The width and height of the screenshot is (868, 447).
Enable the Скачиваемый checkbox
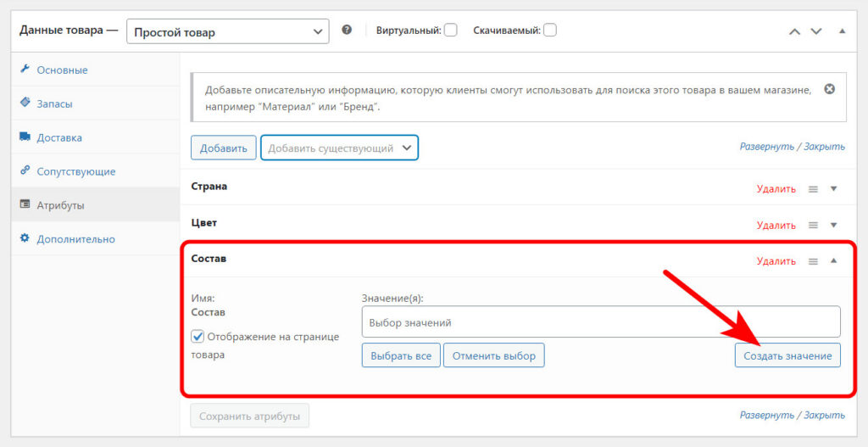pos(549,30)
